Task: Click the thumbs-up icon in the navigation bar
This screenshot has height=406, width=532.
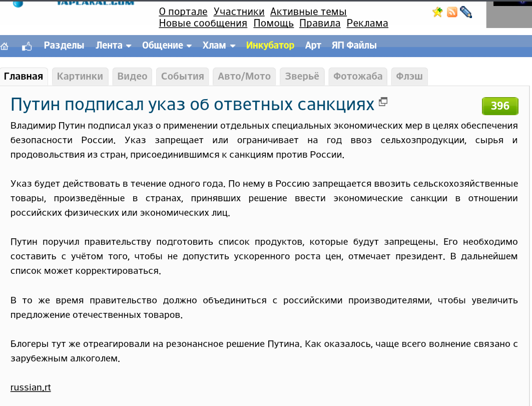Action: click(27, 46)
